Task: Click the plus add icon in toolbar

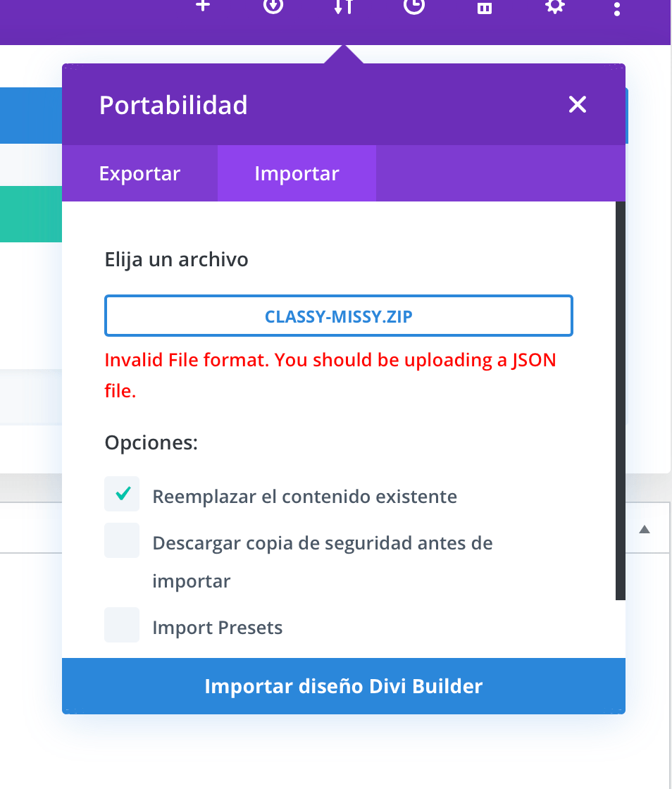Action: coord(203,6)
